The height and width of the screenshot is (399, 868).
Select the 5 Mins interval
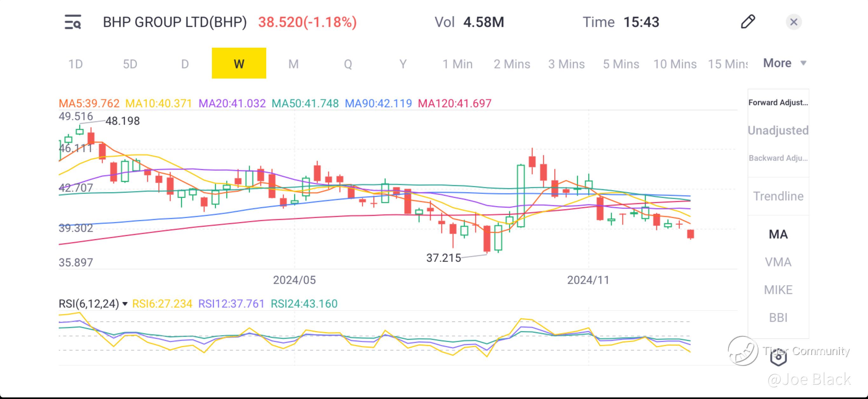tap(621, 64)
